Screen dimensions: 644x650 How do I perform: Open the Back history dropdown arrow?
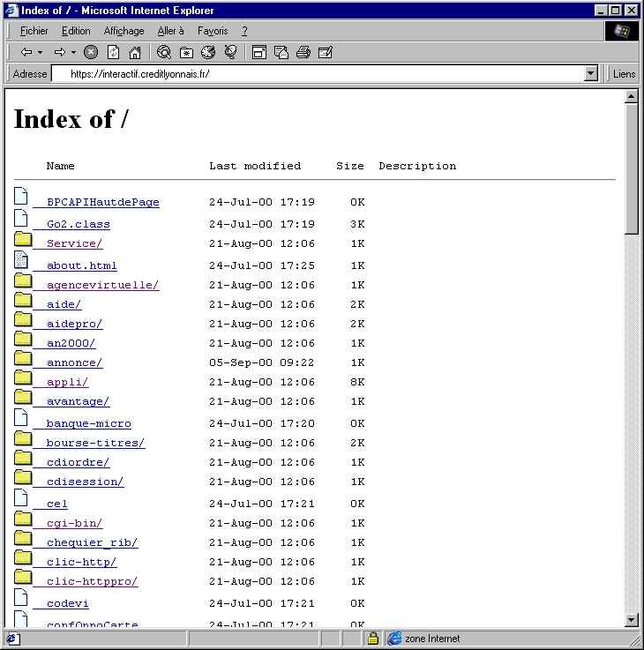point(41,52)
